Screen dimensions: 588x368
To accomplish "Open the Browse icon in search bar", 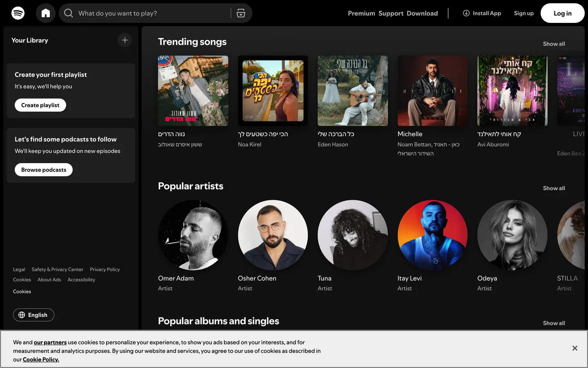I will click(241, 13).
